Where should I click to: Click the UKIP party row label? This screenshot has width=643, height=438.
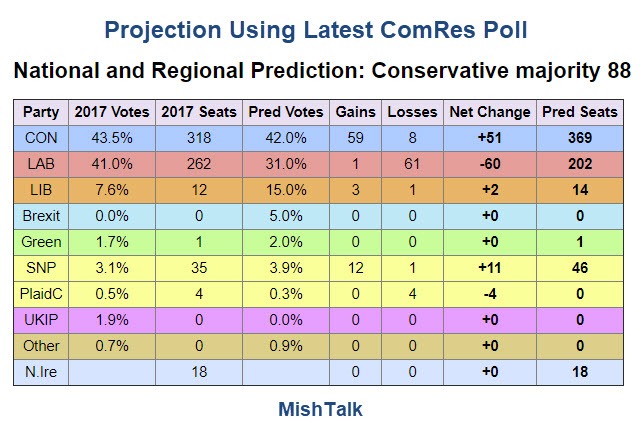pyautogui.click(x=40, y=320)
